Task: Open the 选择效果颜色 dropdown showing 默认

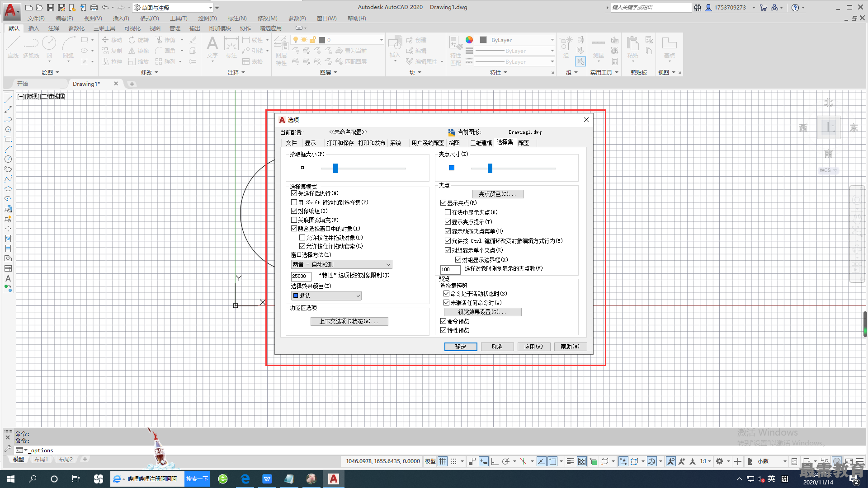Action: pyautogui.click(x=326, y=296)
